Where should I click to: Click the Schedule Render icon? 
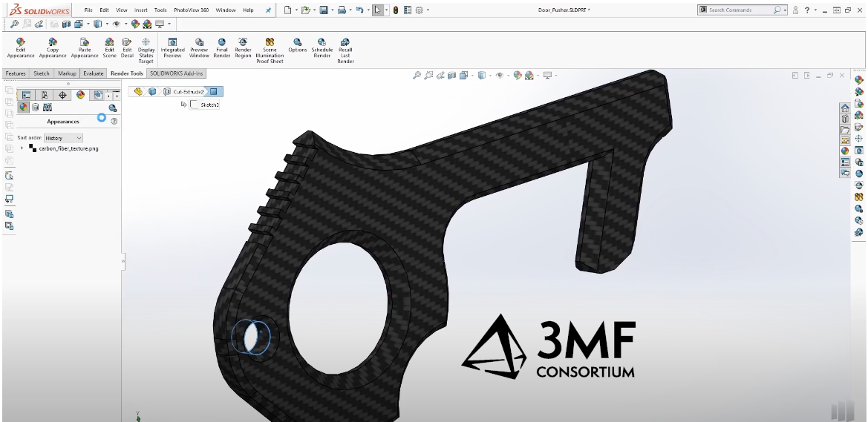322,47
